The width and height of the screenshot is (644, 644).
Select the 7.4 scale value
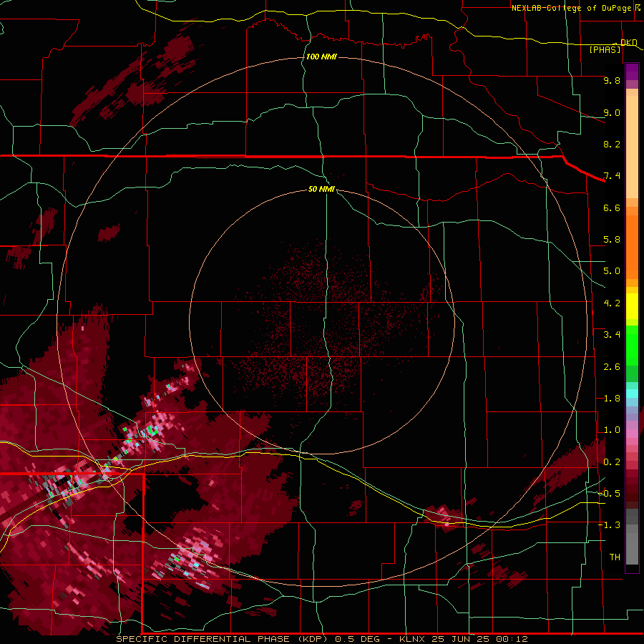coord(612,176)
